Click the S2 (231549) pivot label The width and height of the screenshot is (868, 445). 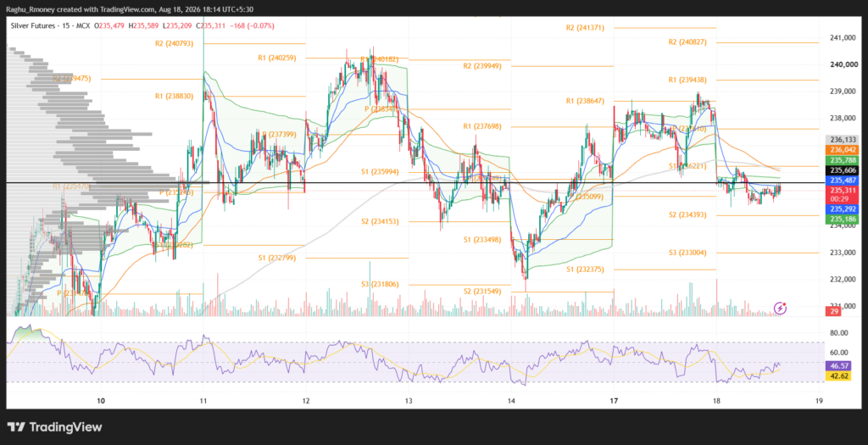(x=482, y=291)
